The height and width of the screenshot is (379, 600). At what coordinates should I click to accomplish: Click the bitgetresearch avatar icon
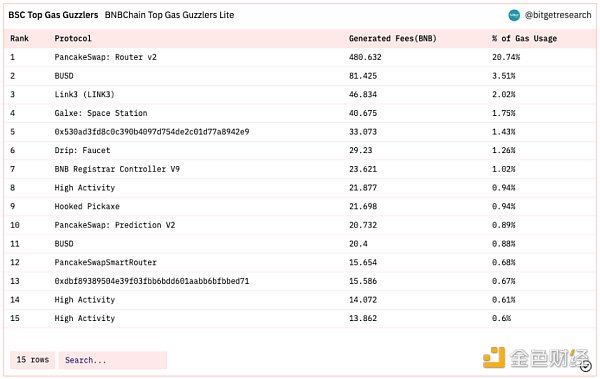[514, 15]
